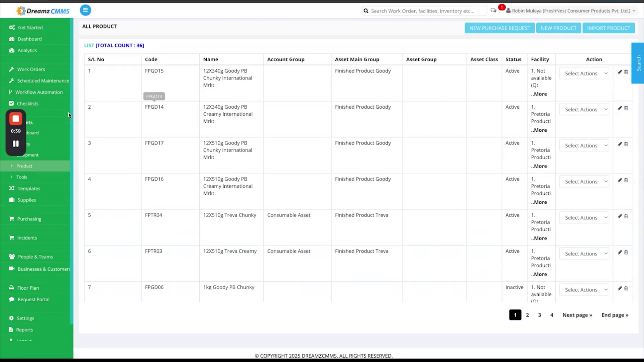Delete product FPGD14 with trash icon
Screen dimensions: 644x362
[626, 108]
